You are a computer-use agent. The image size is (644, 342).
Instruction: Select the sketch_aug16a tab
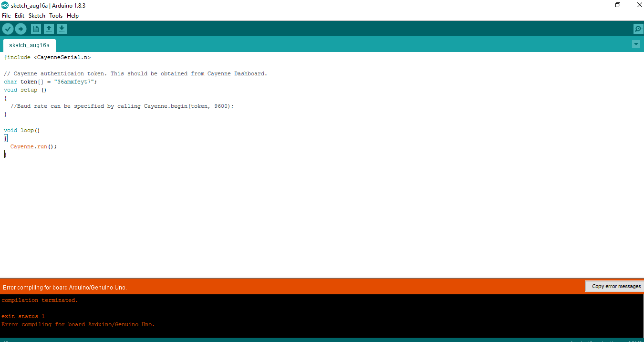(x=29, y=45)
